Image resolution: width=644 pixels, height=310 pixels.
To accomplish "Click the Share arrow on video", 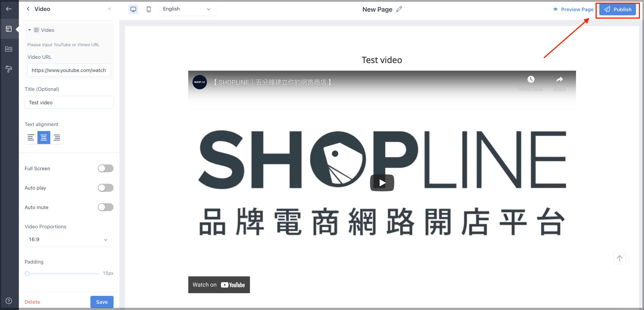I will tap(559, 79).
